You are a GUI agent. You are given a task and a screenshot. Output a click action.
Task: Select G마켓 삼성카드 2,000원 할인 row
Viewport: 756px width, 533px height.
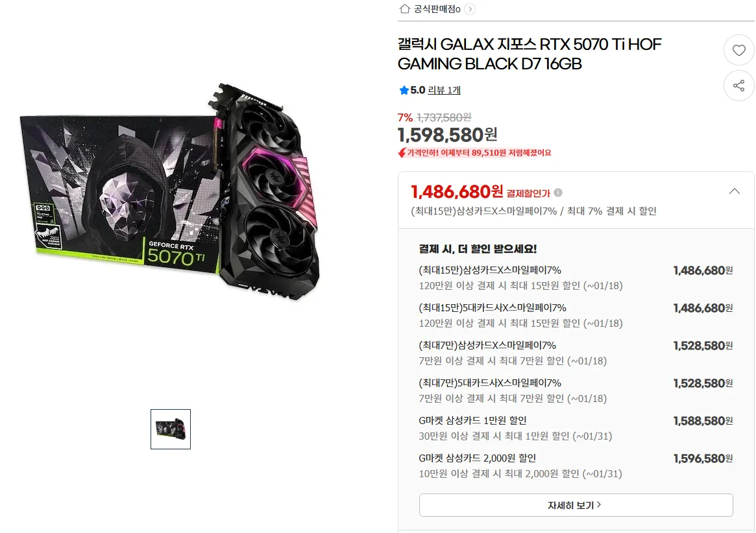pos(576,466)
